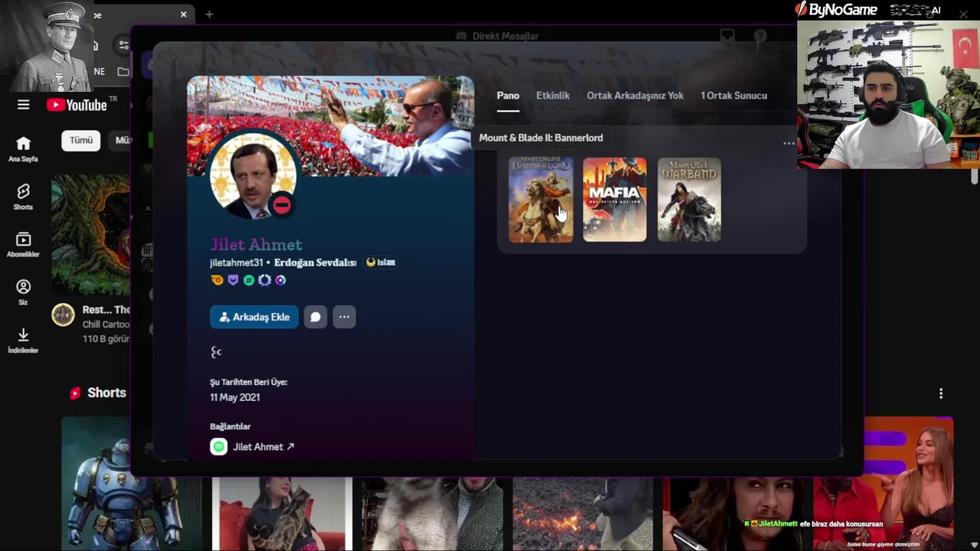Click the Rest… video's channel avatar

coord(63,315)
